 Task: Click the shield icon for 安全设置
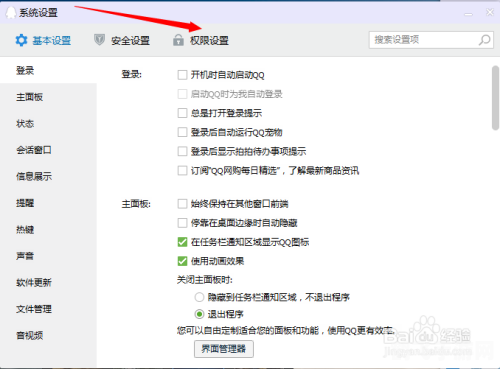(99, 40)
